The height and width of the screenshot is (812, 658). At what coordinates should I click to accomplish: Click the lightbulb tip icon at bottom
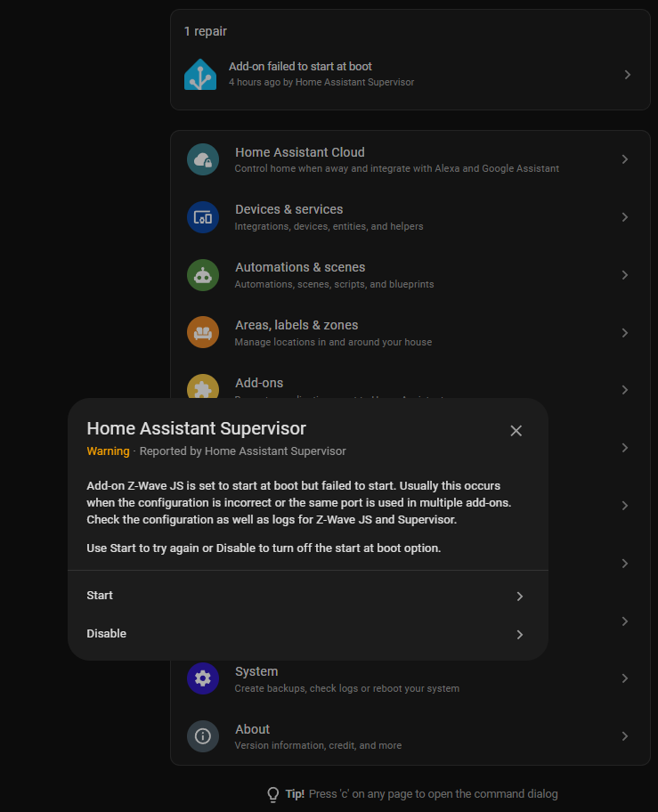(x=273, y=793)
